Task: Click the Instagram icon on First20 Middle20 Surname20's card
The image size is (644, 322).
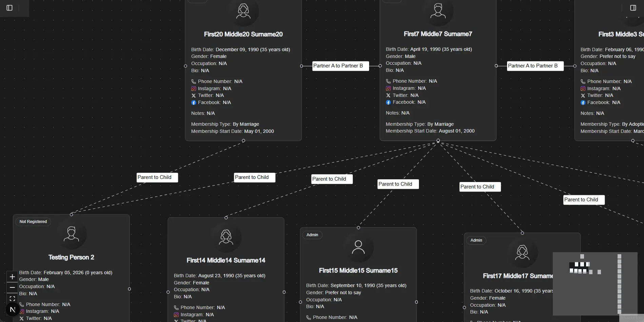Action: coord(194,88)
